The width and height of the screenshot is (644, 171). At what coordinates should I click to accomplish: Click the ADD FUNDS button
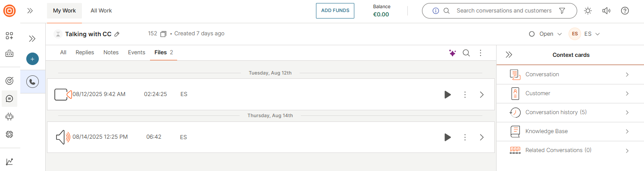pyautogui.click(x=335, y=11)
